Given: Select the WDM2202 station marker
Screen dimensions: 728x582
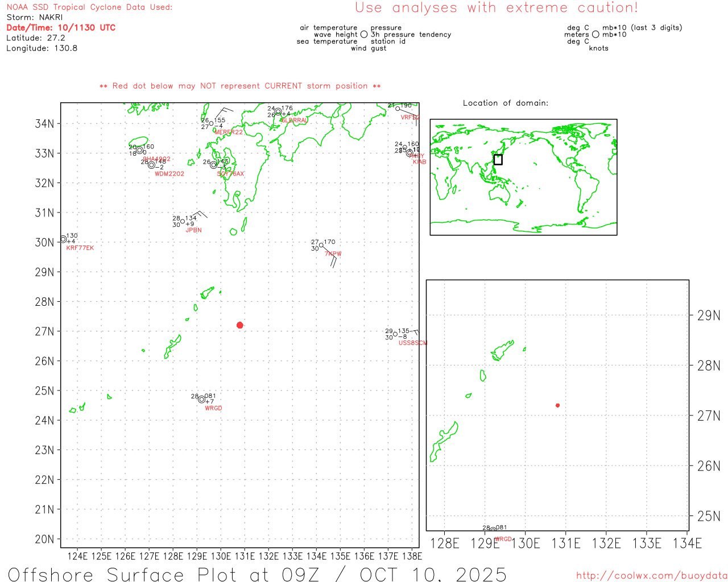Looking at the screenshot, I should click(x=151, y=165).
